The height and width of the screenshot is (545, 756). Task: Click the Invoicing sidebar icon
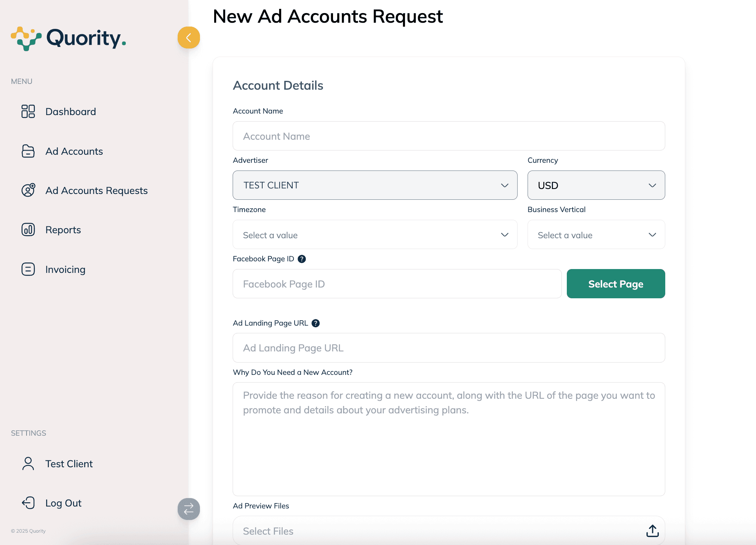coord(28,269)
